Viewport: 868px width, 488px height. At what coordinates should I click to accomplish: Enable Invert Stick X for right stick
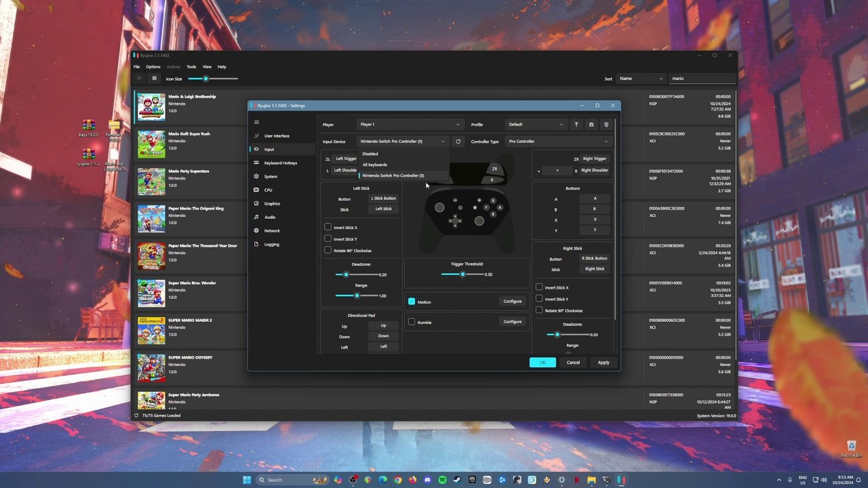click(x=540, y=287)
